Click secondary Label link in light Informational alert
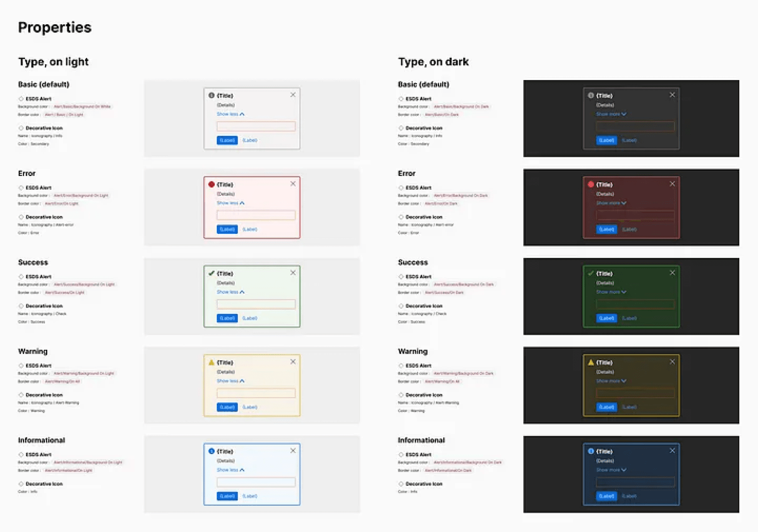Screen dimensions: 758x532 (x=250, y=496)
